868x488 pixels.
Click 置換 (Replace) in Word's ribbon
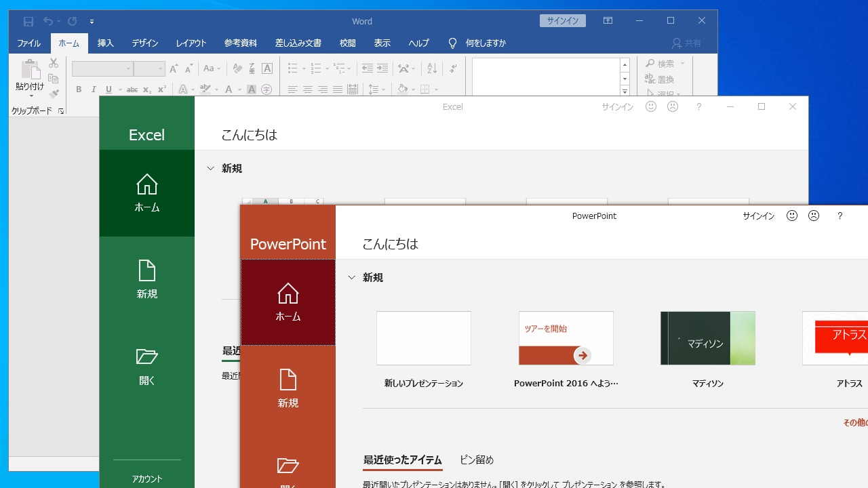[x=659, y=79]
